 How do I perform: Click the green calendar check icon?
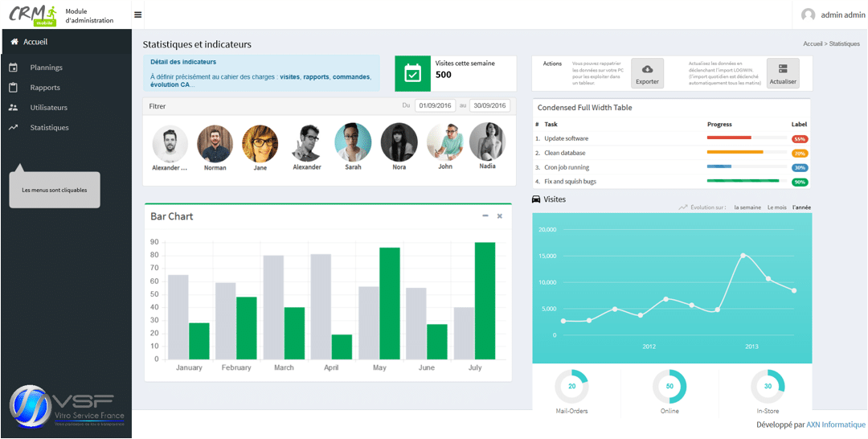[x=412, y=73]
